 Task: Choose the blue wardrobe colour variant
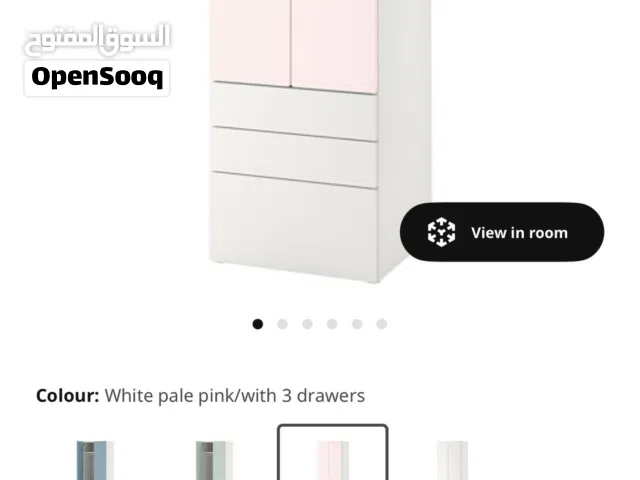pos(95,460)
